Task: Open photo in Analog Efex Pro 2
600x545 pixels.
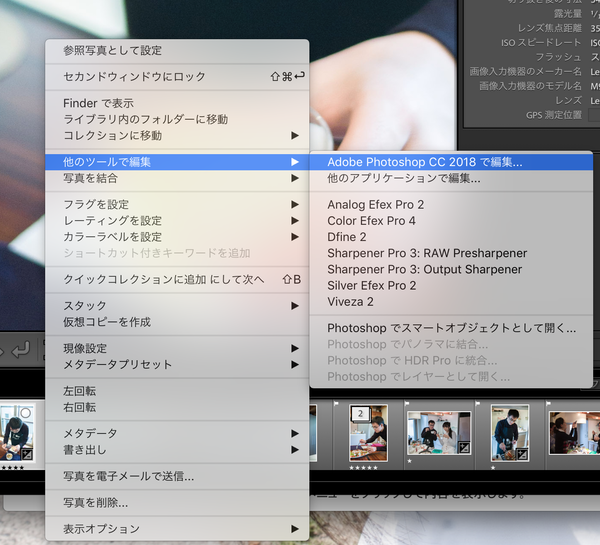Action: 451,204
